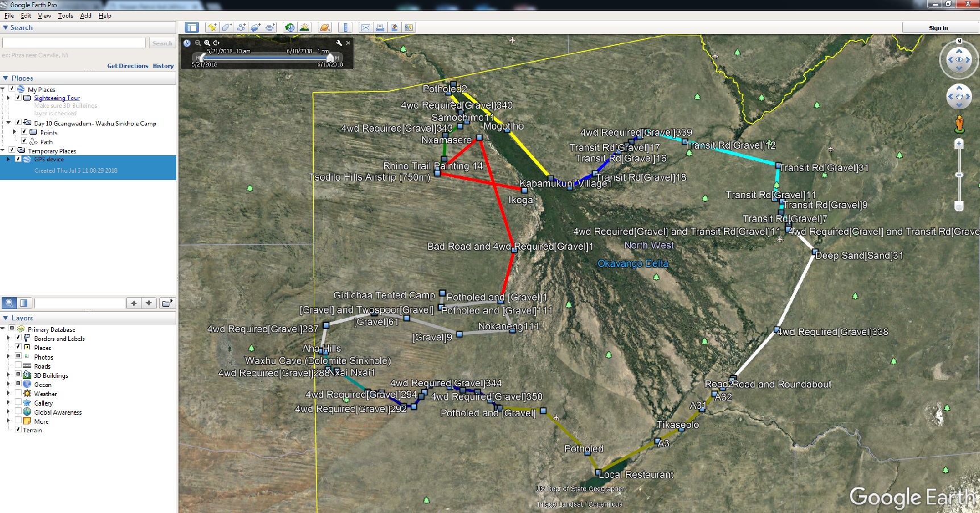Expand the Points folder
The image size is (980, 513).
click(x=15, y=132)
